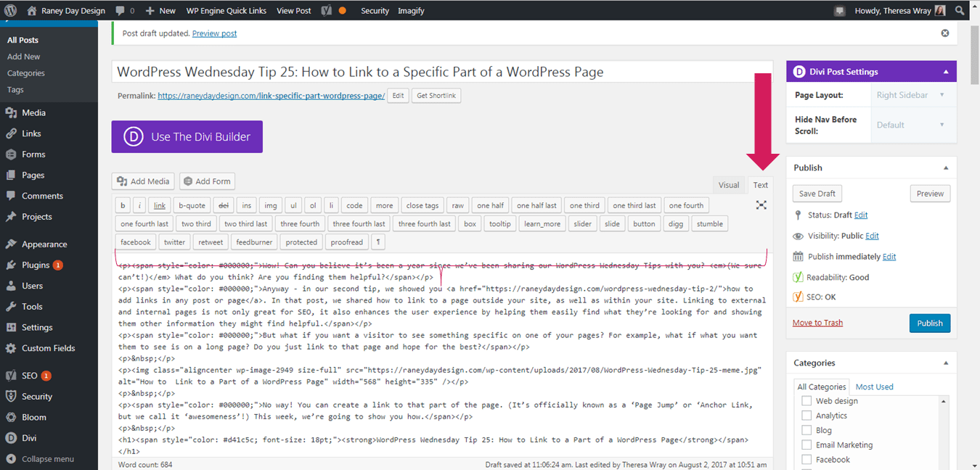Viewport: 980px width, 470px height.
Task: Click the Add Media button
Action: 143,181
